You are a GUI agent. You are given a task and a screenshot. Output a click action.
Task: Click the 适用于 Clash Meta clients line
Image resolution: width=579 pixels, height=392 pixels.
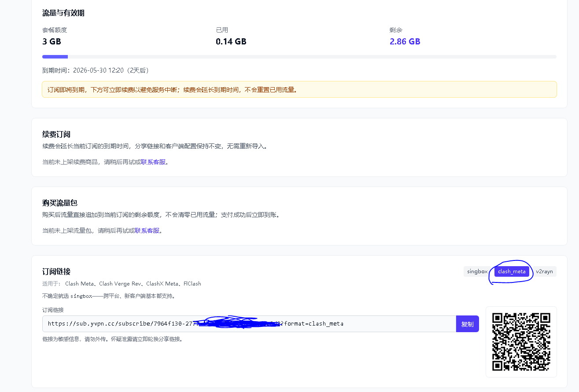click(122, 284)
